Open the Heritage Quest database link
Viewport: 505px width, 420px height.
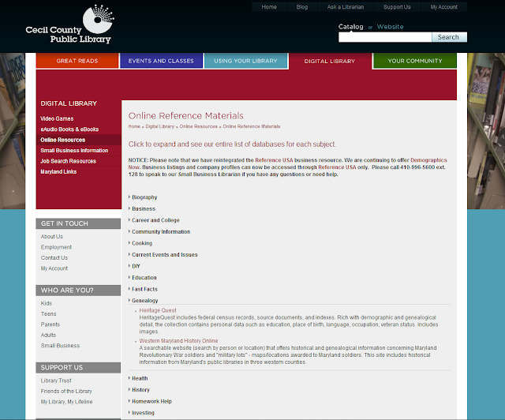coord(158,310)
